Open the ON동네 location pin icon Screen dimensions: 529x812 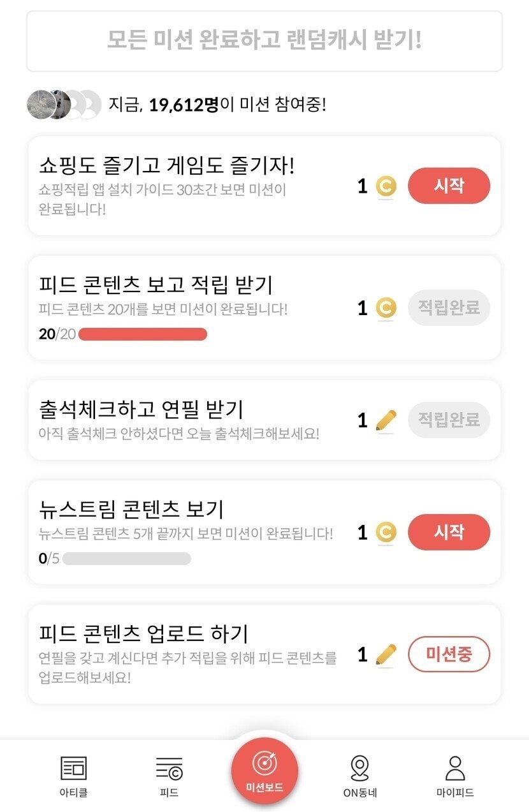(359, 769)
